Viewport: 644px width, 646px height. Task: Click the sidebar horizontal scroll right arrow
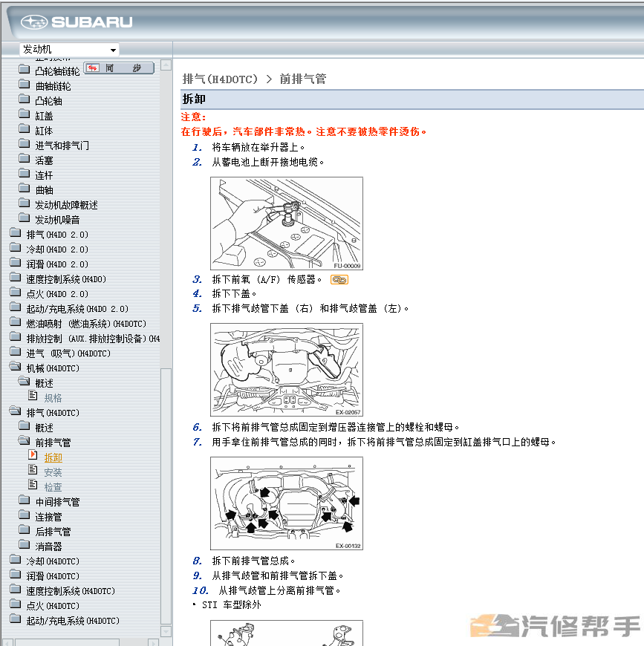[153, 642]
